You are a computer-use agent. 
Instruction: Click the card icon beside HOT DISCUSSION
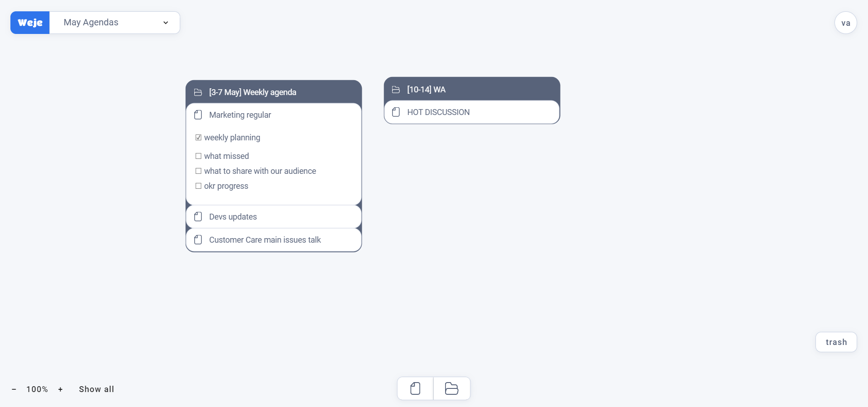point(396,112)
